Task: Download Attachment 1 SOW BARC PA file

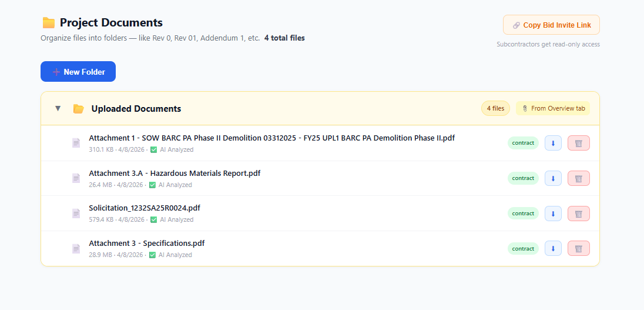Action: click(553, 143)
